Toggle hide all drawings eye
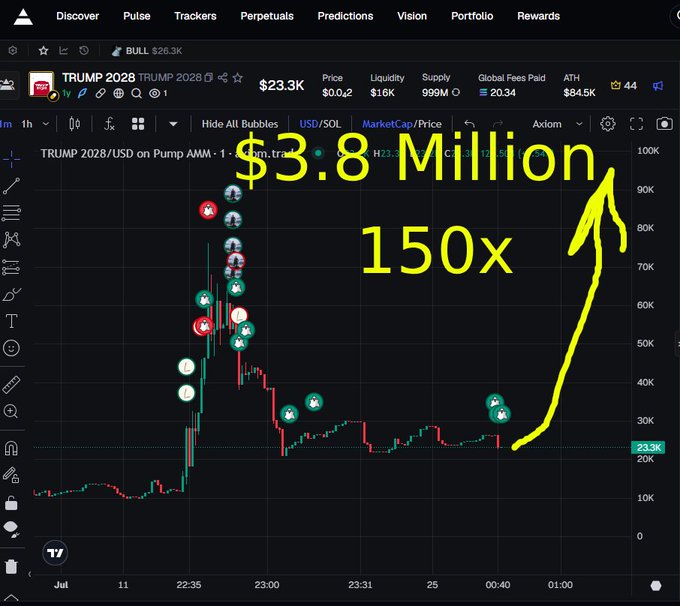Image resolution: width=680 pixels, height=606 pixels. point(11,529)
